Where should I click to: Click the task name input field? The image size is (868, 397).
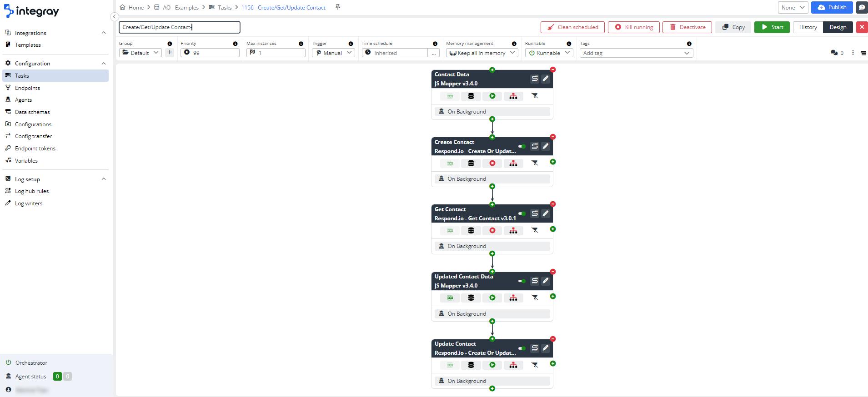pos(179,27)
